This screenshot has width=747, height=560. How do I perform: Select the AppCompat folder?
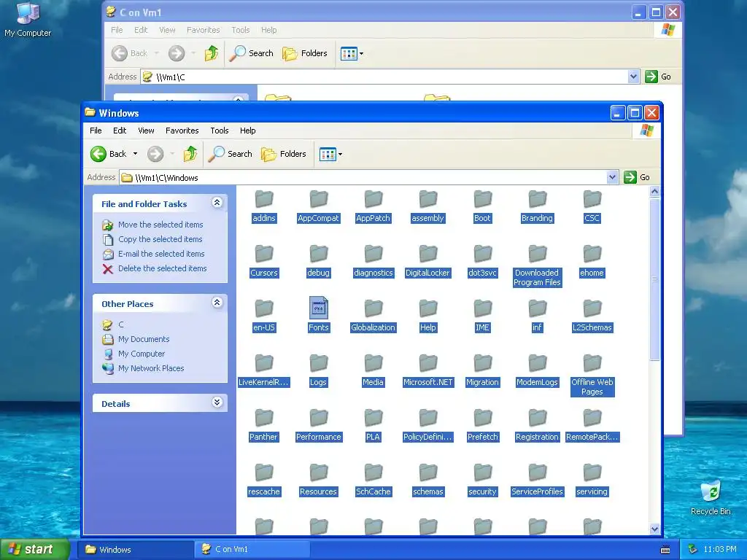pos(318,208)
